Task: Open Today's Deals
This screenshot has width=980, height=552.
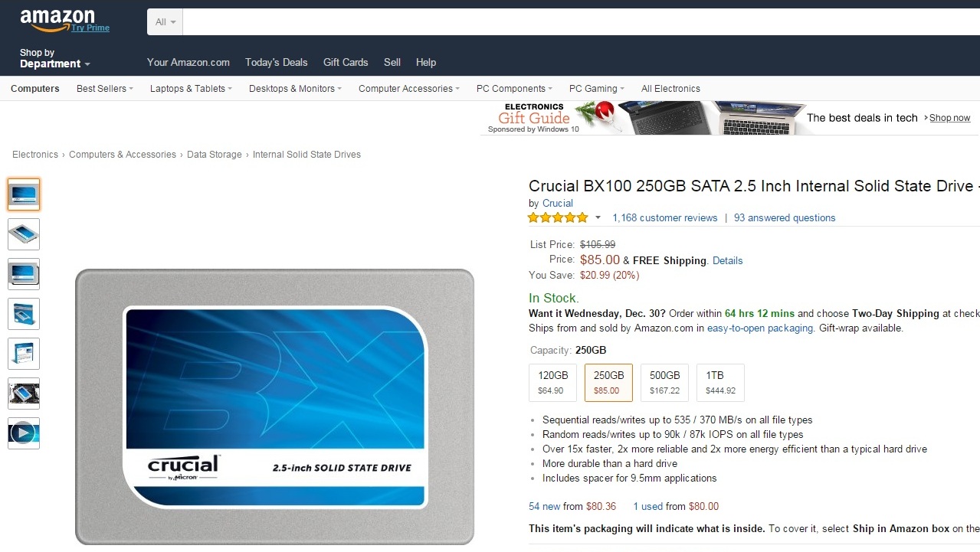Action: click(276, 63)
